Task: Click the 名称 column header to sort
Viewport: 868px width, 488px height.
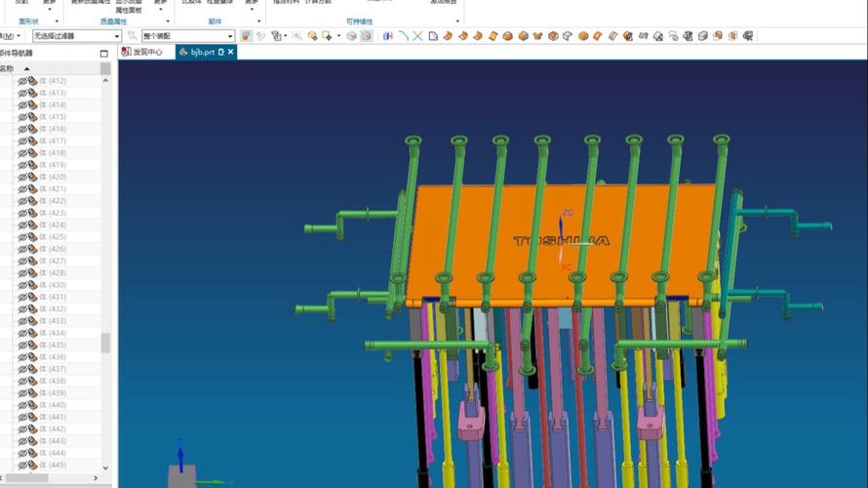Action: [8, 68]
